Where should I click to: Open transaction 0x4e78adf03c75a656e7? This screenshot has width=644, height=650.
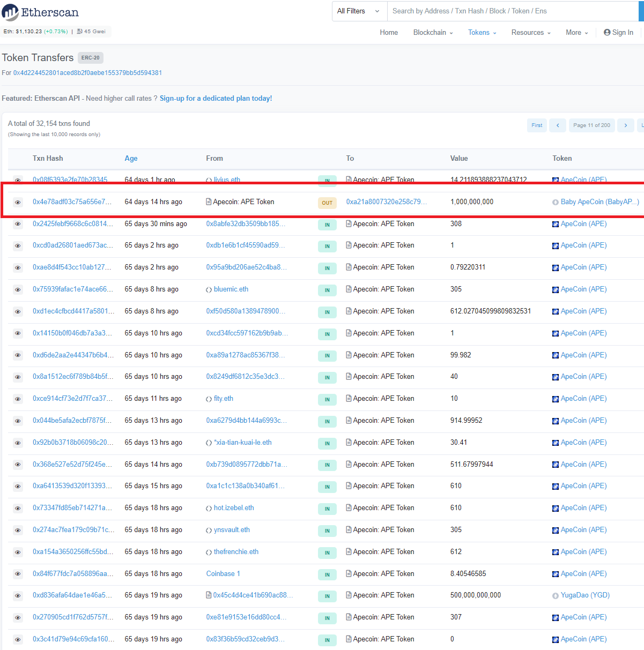[x=72, y=202]
